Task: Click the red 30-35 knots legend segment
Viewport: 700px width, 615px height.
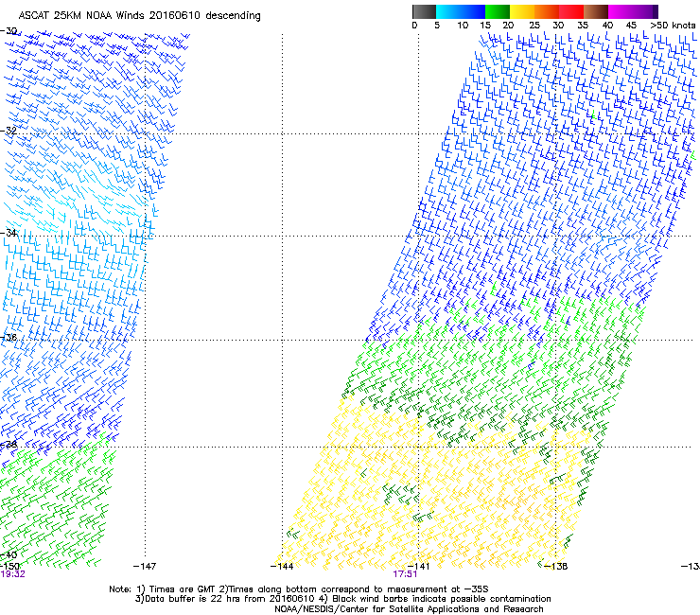Action: (x=571, y=11)
